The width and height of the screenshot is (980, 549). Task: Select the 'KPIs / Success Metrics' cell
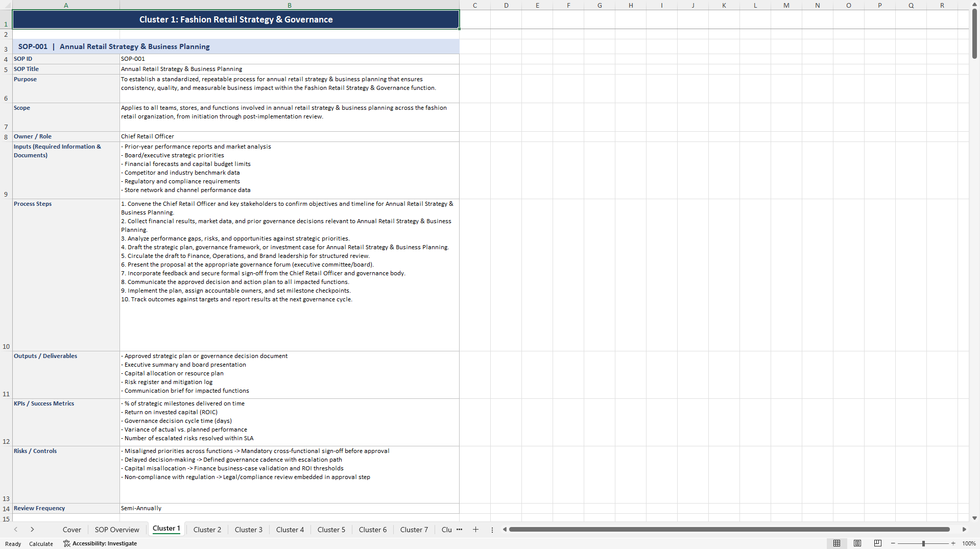click(66, 422)
